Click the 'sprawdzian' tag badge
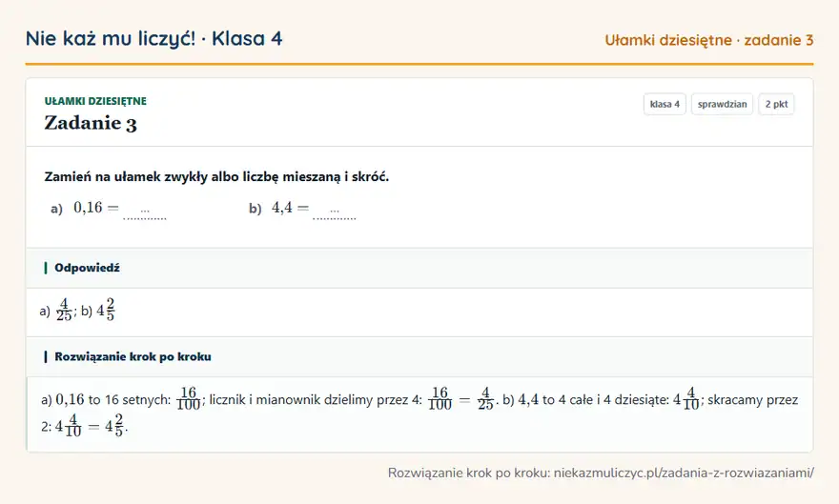 click(722, 104)
